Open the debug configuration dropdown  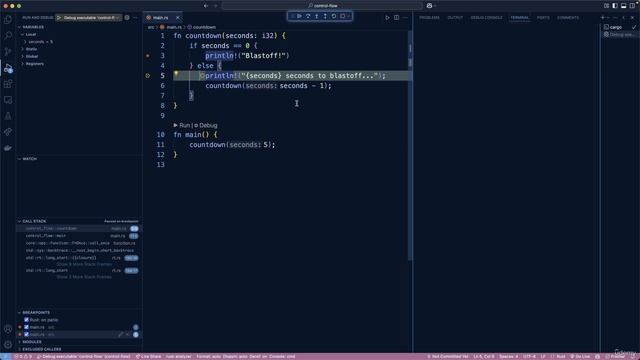click(89, 18)
